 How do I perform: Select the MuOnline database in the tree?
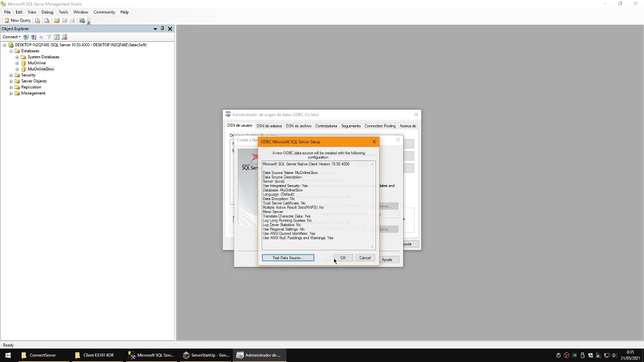point(37,63)
